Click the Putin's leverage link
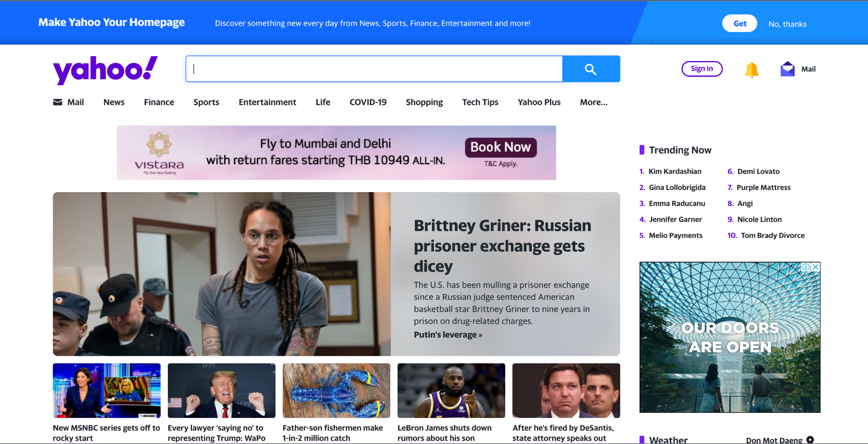This screenshot has width=868, height=444. coord(448,335)
